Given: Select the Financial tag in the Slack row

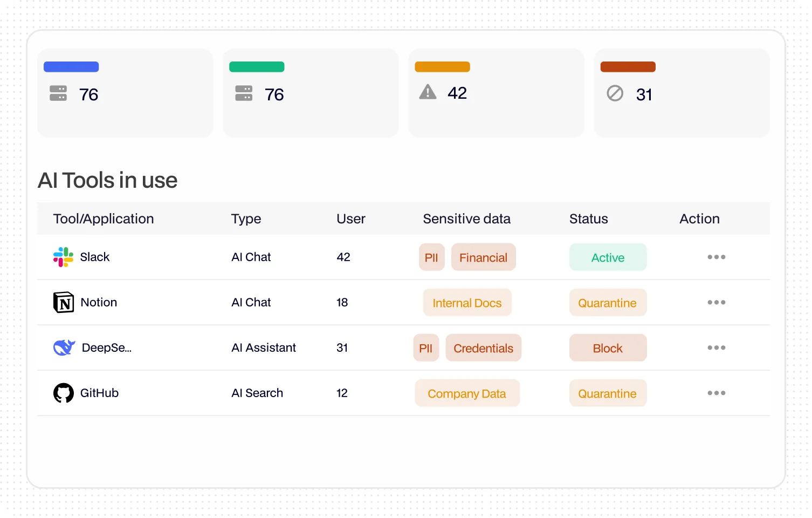Looking at the screenshot, I should 484,257.
